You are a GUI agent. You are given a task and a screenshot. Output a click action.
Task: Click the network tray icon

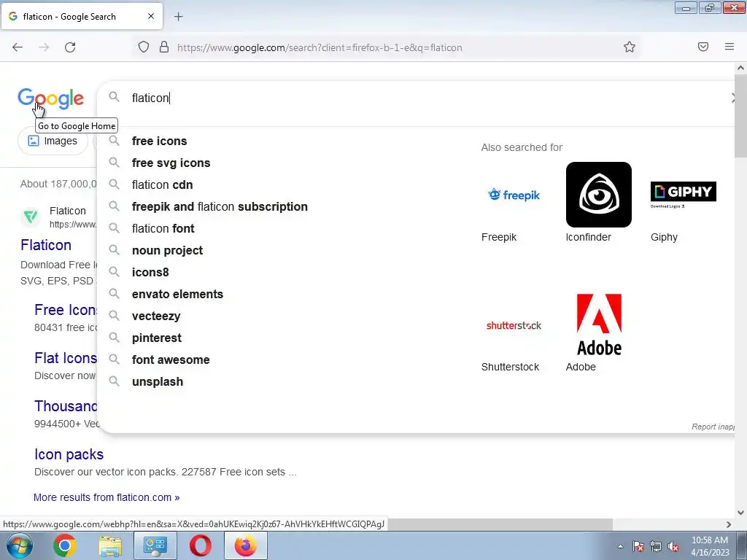[656, 546]
